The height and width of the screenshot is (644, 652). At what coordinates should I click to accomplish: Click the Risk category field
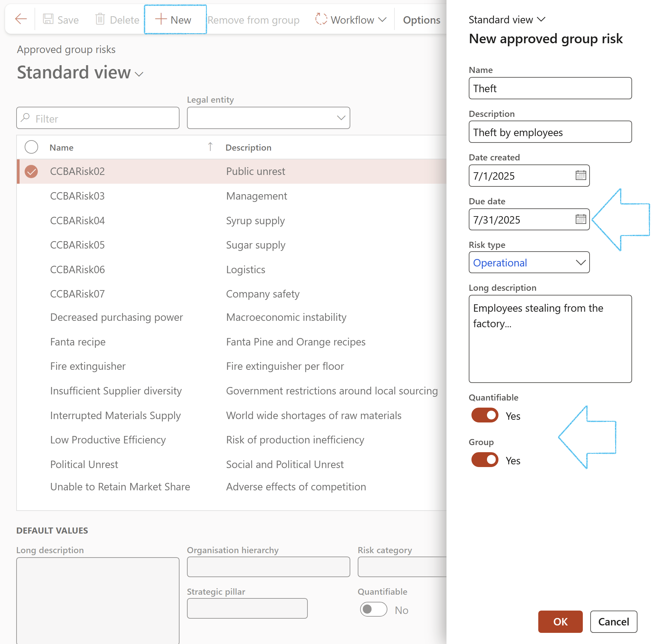pos(402,567)
